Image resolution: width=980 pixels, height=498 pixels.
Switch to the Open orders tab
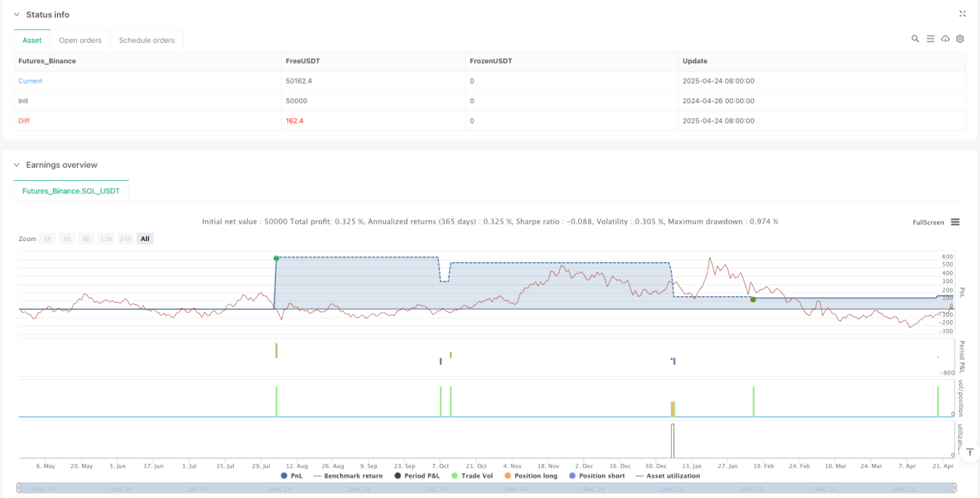pyautogui.click(x=80, y=40)
